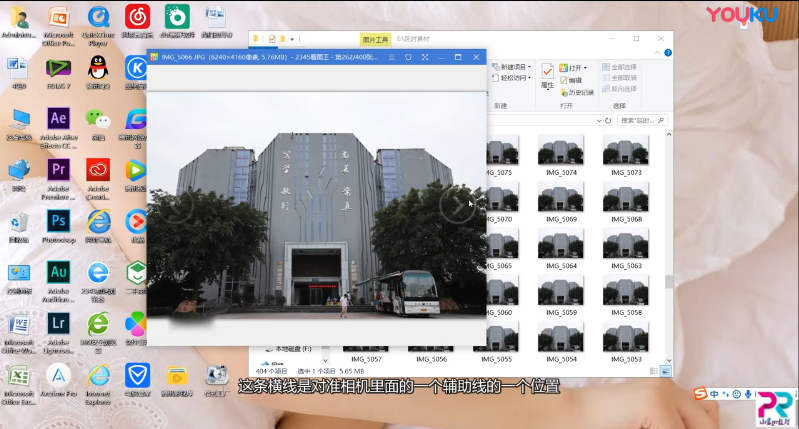Click the skin shirt icon in the image viewer title bar
Image resolution: width=799 pixels, height=429 pixels.
coord(408,57)
